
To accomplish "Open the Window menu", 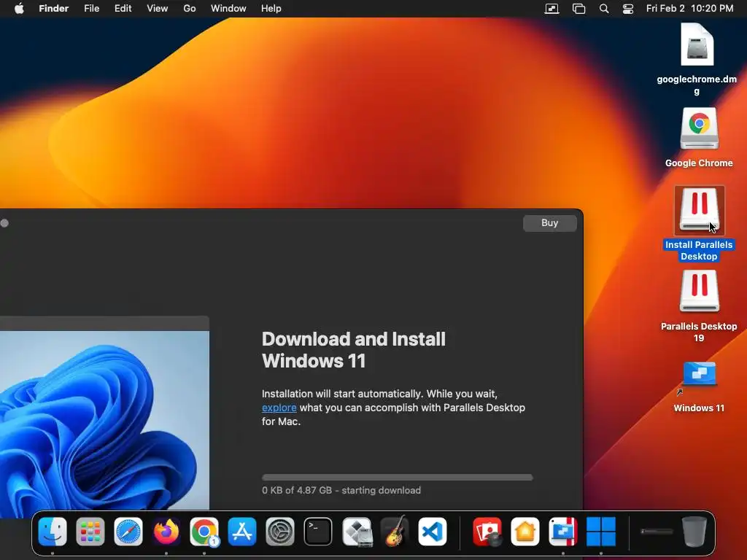I will pyautogui.click(x=228, y=9).
